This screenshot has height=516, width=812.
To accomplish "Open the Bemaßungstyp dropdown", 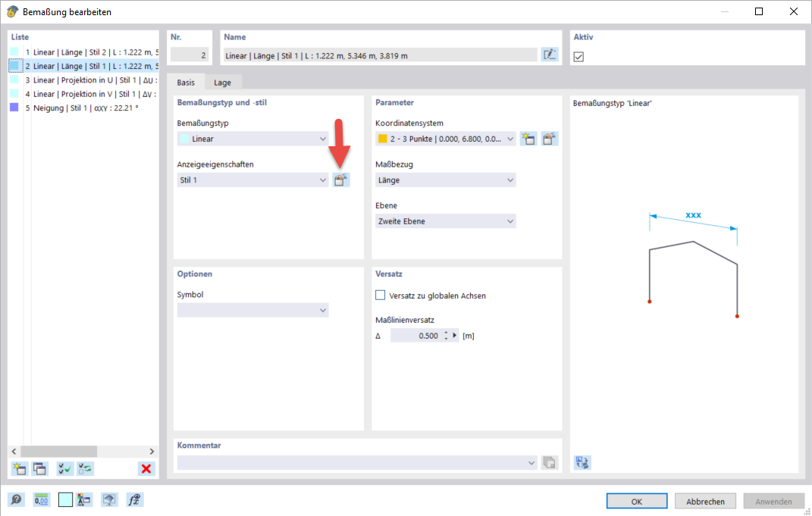I will pos(252,138).
